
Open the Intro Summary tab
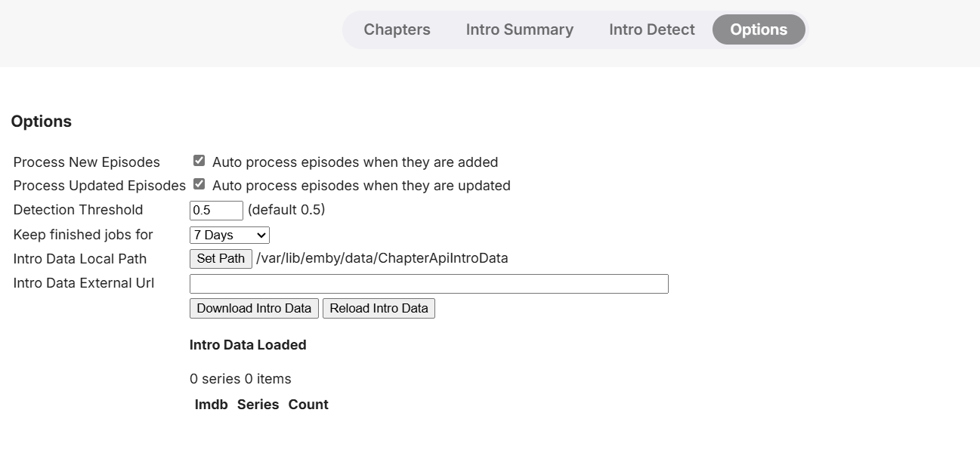519,30
